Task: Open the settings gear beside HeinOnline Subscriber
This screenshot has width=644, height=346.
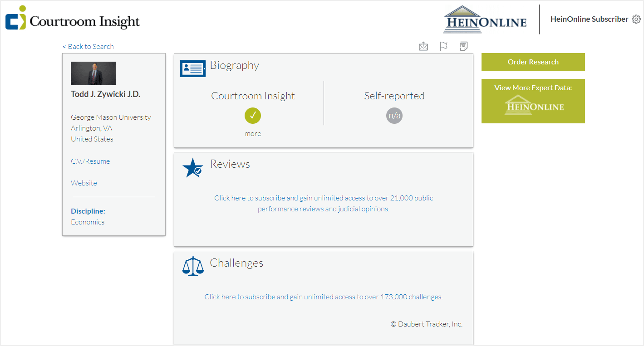Action: point(637,19)
